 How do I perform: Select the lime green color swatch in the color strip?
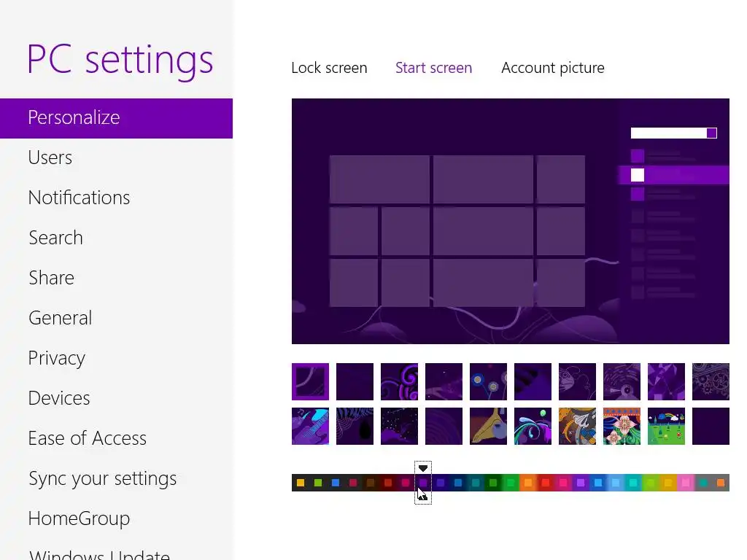tap(318, 483)
